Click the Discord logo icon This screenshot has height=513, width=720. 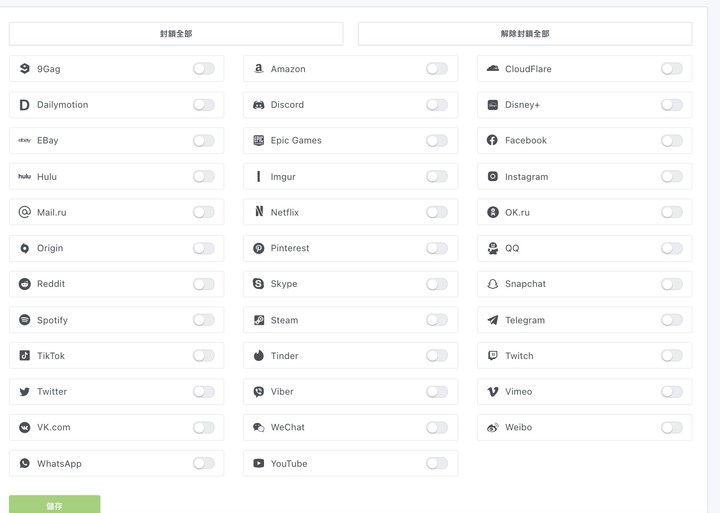[259, 105]
